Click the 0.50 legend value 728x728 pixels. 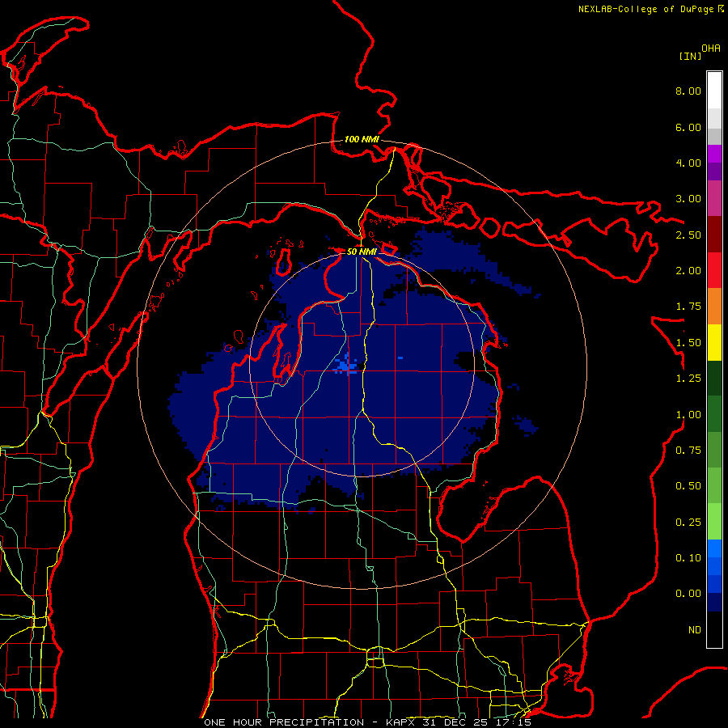point(688,486)
